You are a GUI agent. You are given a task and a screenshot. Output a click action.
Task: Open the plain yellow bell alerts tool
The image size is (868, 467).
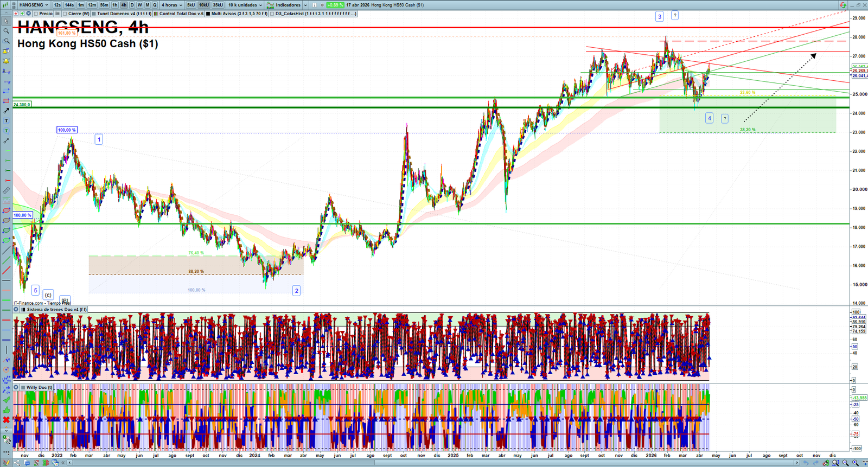coord(6,61)
